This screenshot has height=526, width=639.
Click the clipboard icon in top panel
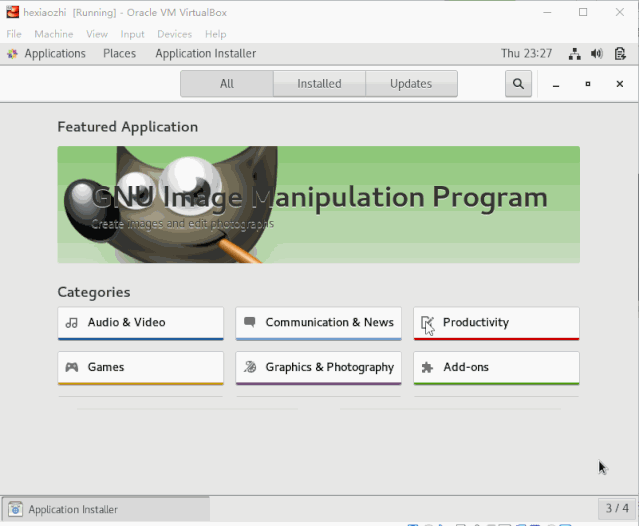[620, 54]
